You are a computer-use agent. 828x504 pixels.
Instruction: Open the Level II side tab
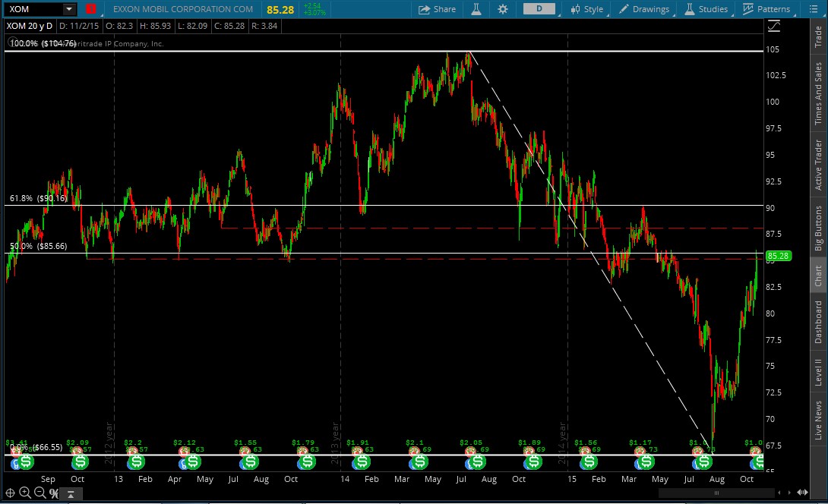click(818, 372)
